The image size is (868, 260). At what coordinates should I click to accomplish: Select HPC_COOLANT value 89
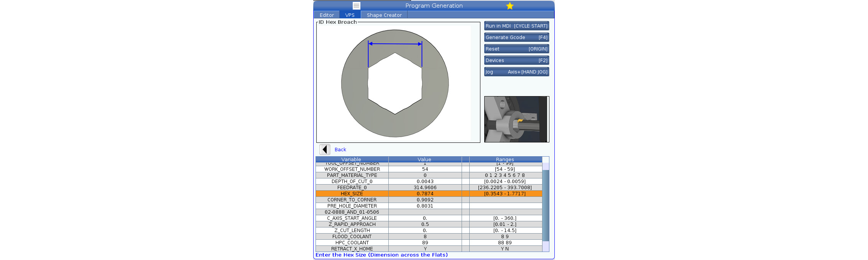425,243
